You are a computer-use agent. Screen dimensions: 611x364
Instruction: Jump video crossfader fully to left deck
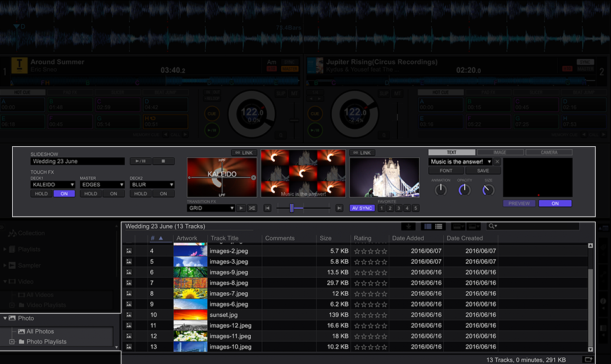(267, 208)
